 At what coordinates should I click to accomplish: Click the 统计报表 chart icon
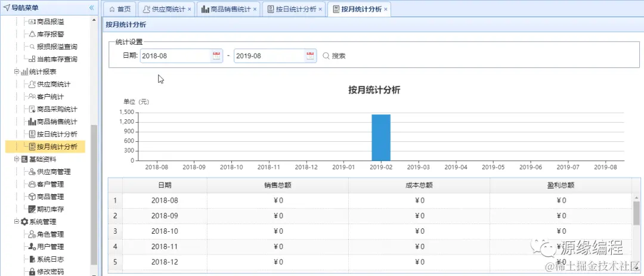(x=24, y=72)
